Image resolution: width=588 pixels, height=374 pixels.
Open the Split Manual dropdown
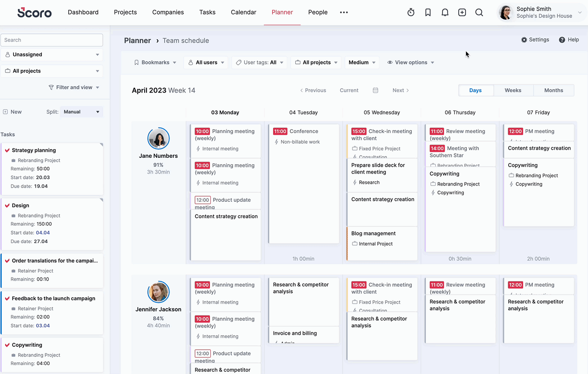click(82, 112)
